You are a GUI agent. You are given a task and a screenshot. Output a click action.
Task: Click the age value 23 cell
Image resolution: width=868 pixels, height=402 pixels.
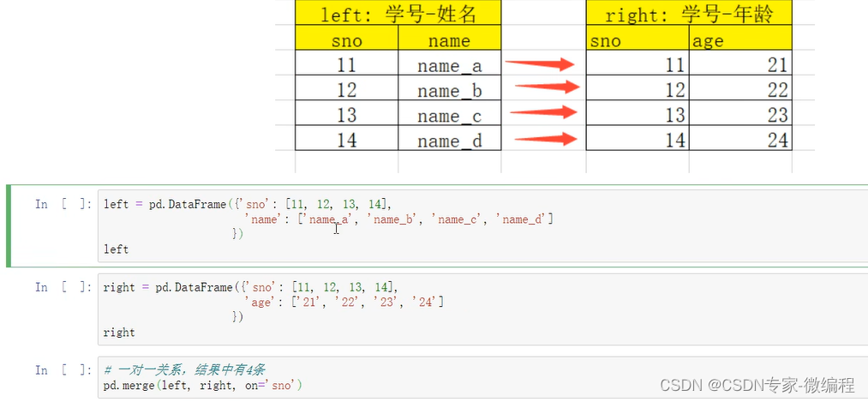[x=740, y=113]
